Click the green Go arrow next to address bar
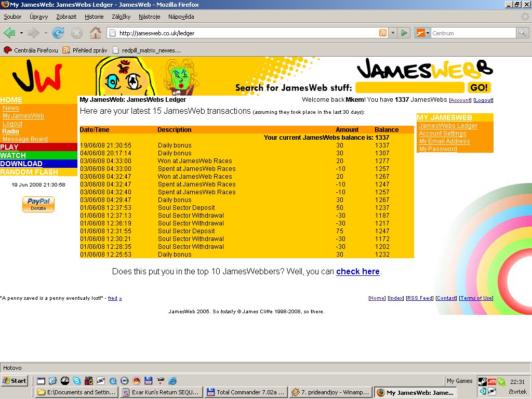This screenshot has height=399, width=532. tap(404, 33)
